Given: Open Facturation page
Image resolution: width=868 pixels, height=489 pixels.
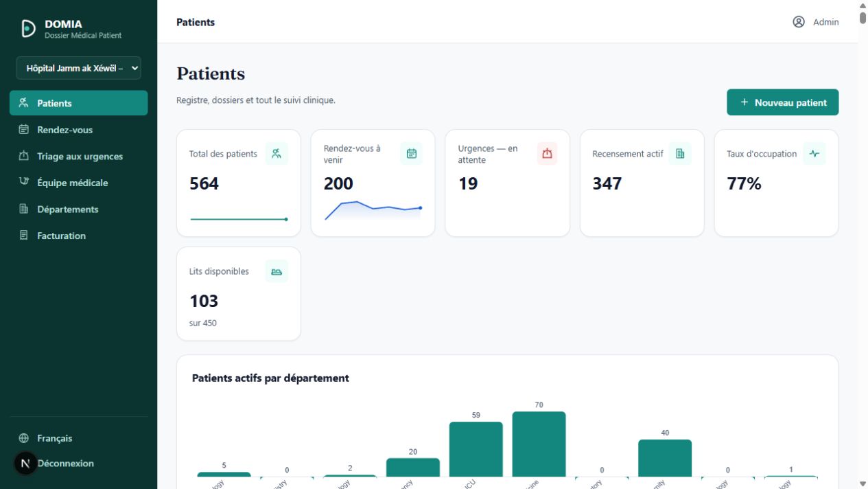Looking at the screenshot, I should click(x=79, y=236).
